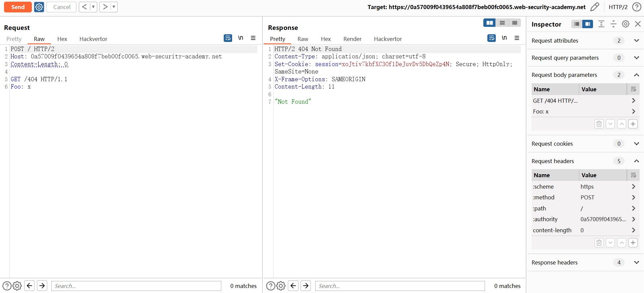Image resolution: width=644 pixels, height=293 pixels.
Task: Select side-by-side layout for request/response view
Action: [x=489, y=23]
